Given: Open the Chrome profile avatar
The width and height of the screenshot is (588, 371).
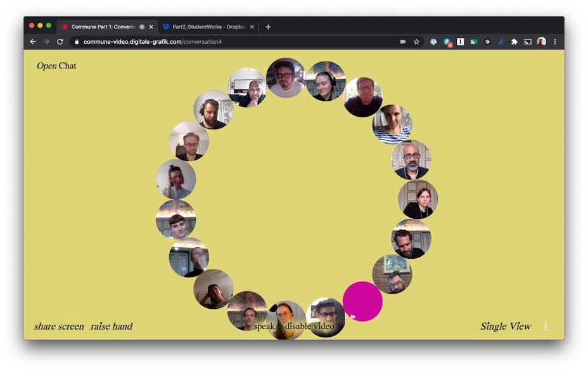Looking at the screenshot, I should [541, 42].
